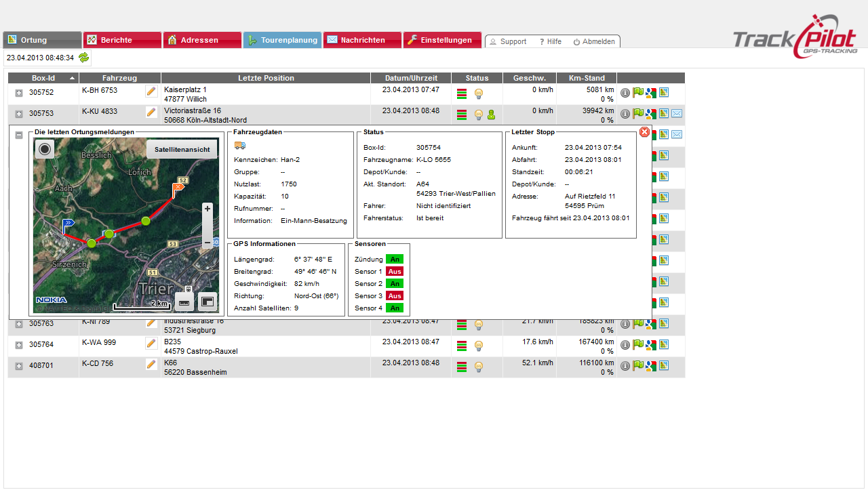Switch to the Berichte tab

[122, 40]
